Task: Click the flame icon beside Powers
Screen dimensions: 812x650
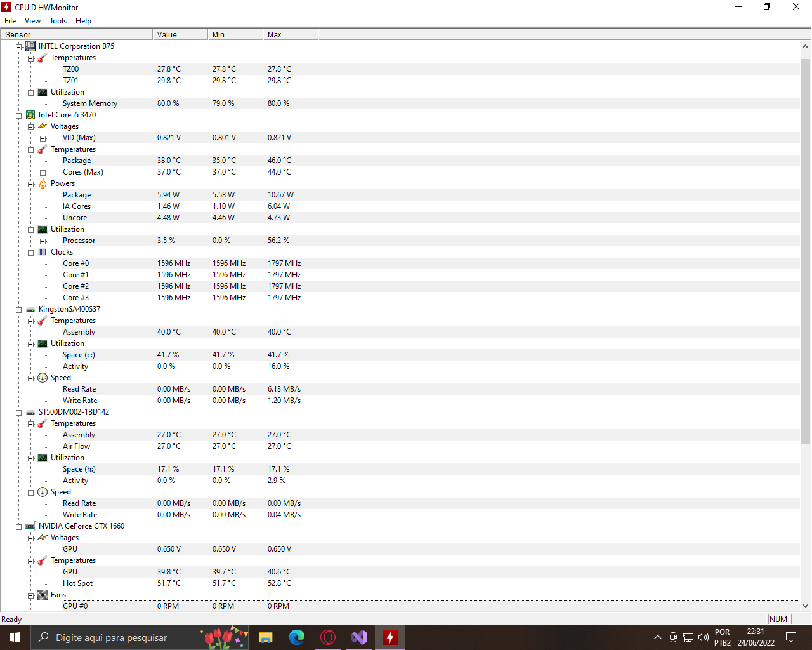Action: pyautogui.click(x=43, y=183)
